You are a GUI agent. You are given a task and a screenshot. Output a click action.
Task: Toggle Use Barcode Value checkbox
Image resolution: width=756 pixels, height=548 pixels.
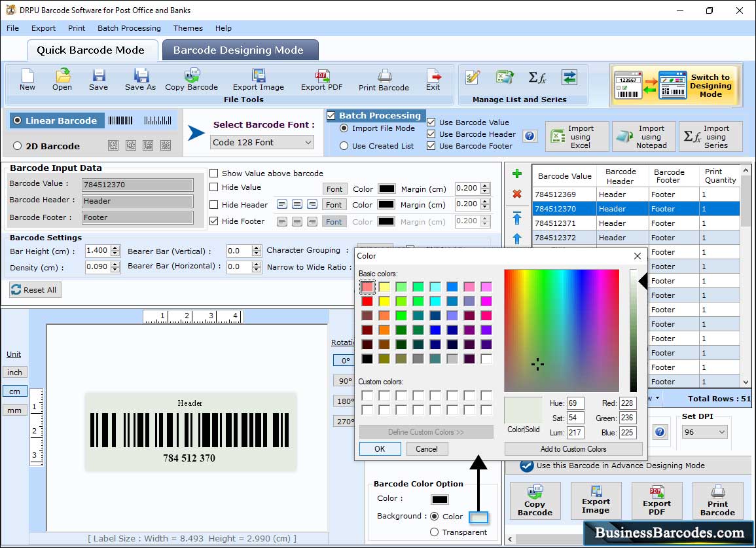431,122
